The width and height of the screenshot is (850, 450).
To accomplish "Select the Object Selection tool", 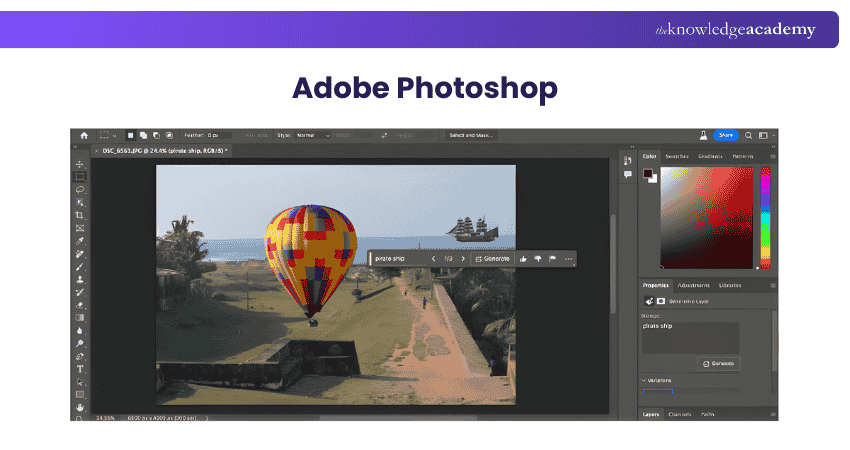I will pos(80,202).
